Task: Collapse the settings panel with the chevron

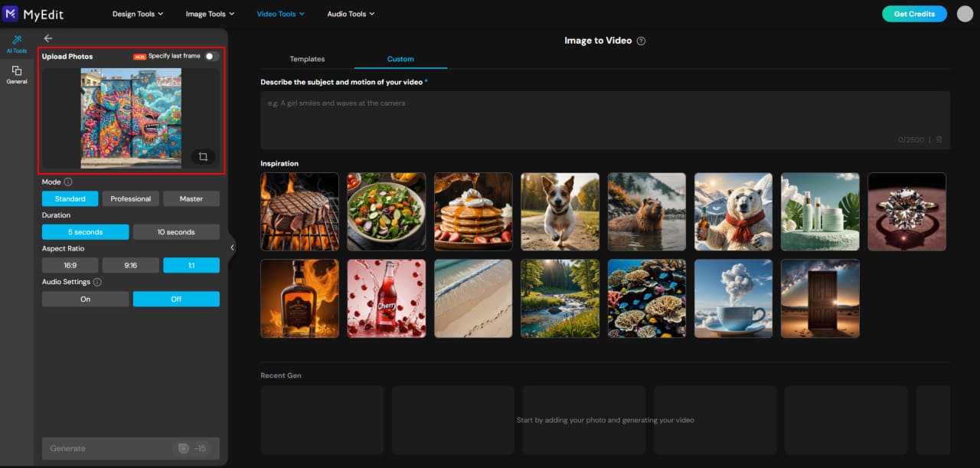Action: pyautogui.click(x=232, y=247)
